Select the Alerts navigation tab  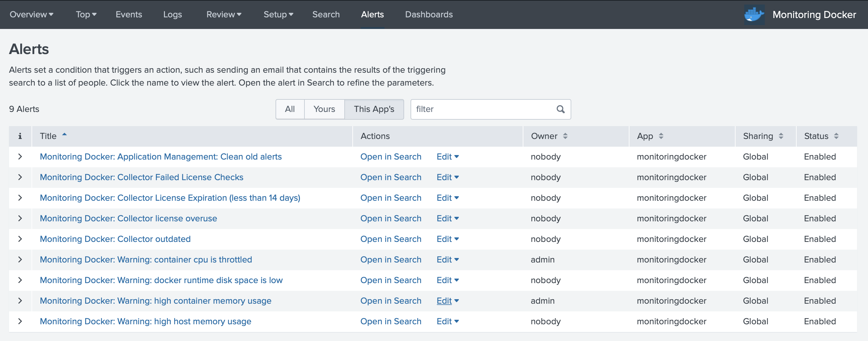tap(372, 14)
